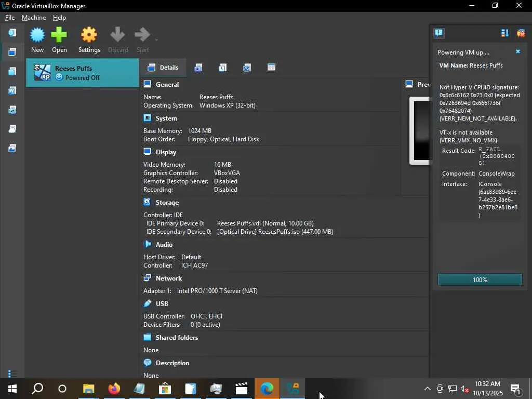Image resolution: width=532 pixels, height=399 pixels.
Task: Open the Welcome tool at top of left sidebar
Action: point(12,33)
